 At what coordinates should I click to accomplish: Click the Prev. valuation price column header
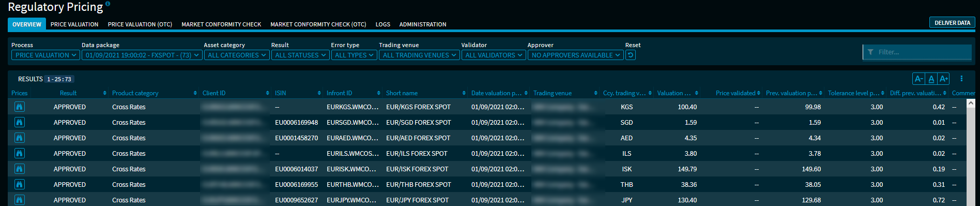pos(791,93)
